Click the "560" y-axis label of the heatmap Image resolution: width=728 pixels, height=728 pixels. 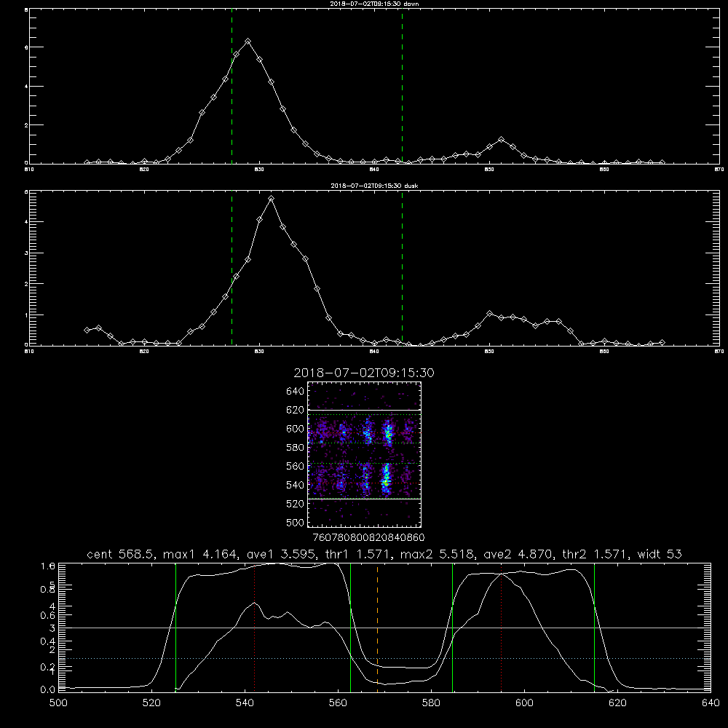(296, 466)
